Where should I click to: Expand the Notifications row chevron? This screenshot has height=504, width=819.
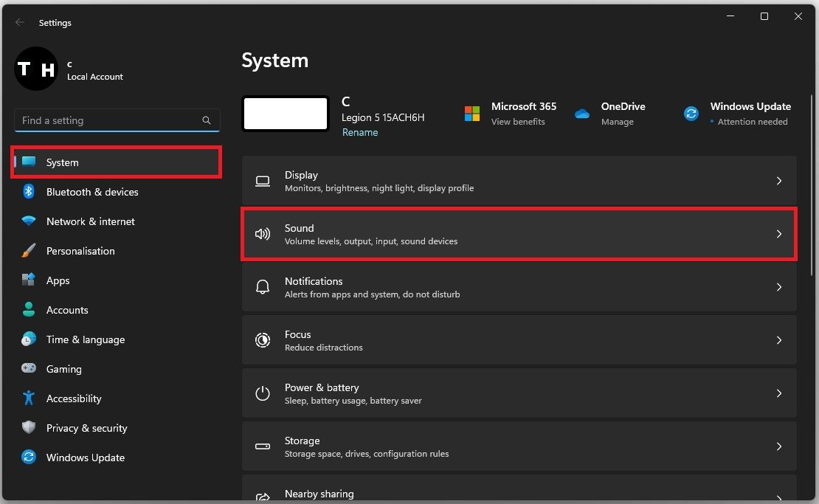point(778,287)
